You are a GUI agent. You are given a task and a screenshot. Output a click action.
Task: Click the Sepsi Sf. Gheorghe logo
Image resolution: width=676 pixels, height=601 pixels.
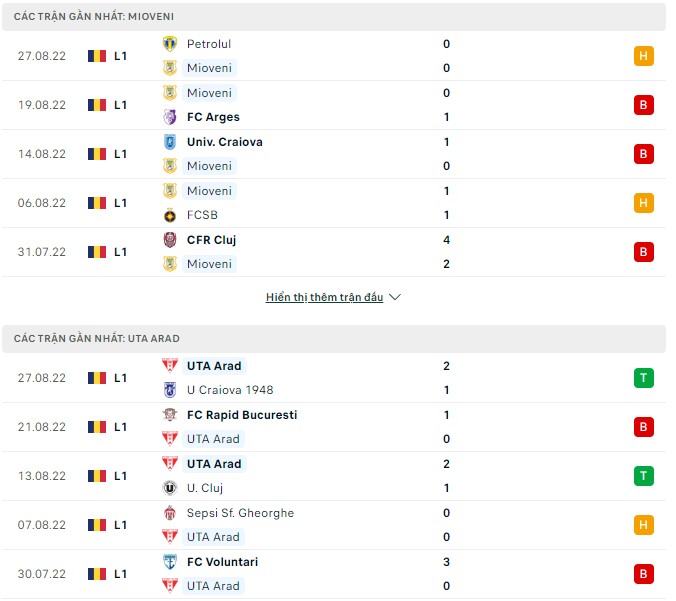[x=169, y=513]
